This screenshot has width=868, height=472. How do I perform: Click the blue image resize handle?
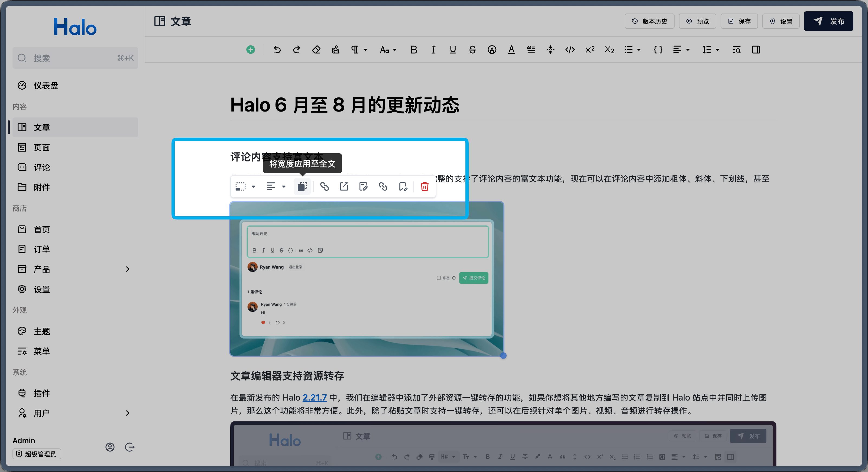tap(503, 356)
